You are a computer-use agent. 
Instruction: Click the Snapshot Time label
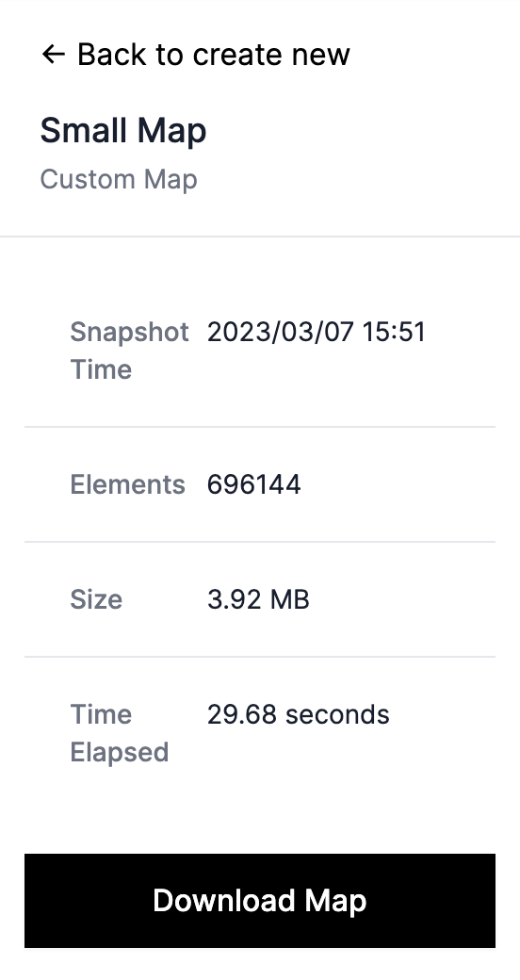click(129, 351)
